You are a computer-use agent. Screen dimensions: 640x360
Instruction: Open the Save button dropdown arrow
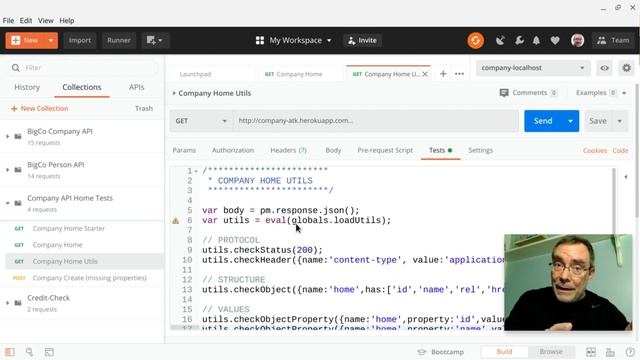click(x=620, y=121)
